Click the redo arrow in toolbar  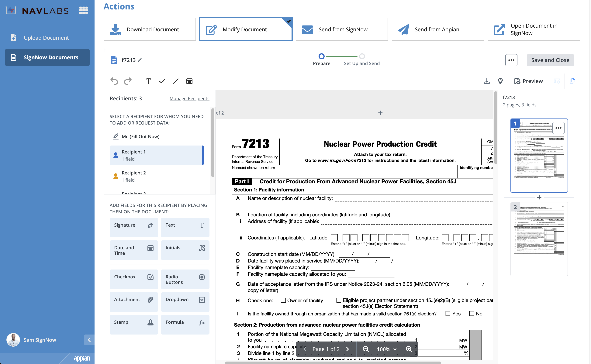coord(128,81)
